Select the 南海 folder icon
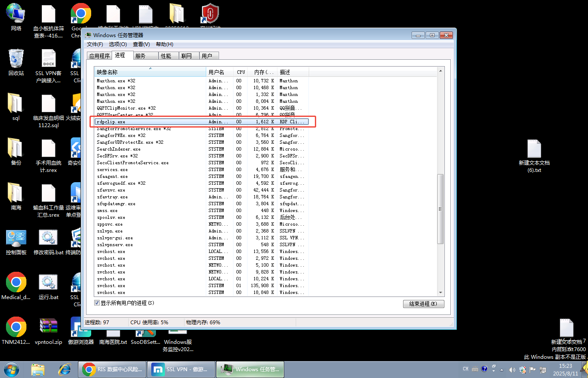 [x=16, y=197]
